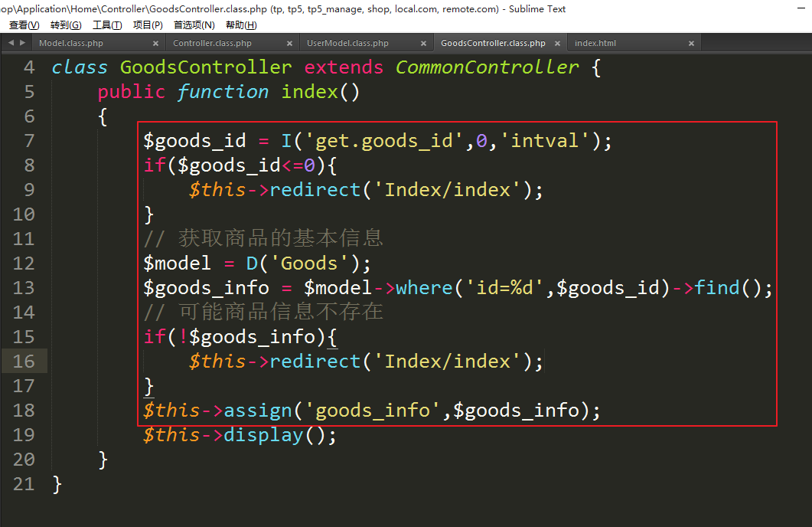Place cursor on the display() call
The width and height of the screenshot is (812, 527).
268,435
